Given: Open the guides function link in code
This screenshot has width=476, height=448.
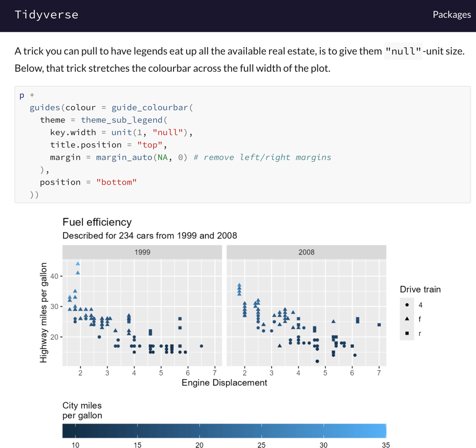Looking at the screenshot, I should click(x=45, y=108).
